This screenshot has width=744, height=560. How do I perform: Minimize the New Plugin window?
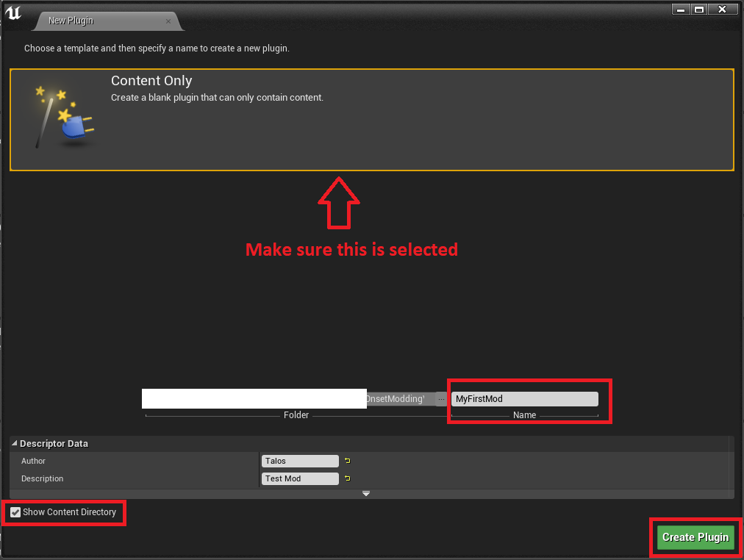[x=681, y=10]
